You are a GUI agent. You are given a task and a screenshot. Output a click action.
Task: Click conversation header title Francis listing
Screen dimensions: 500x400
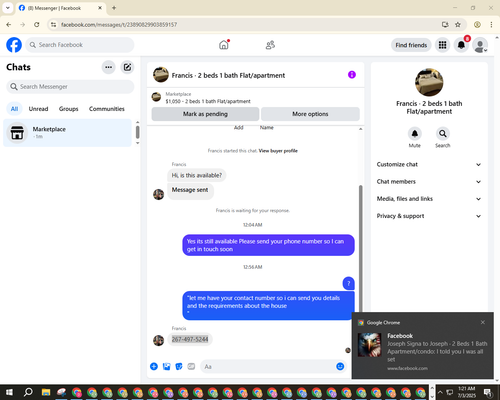click(228, 75)
